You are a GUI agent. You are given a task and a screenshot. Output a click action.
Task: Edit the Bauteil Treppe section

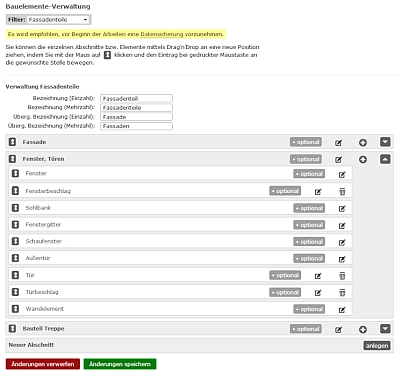[x=338, y=330]
